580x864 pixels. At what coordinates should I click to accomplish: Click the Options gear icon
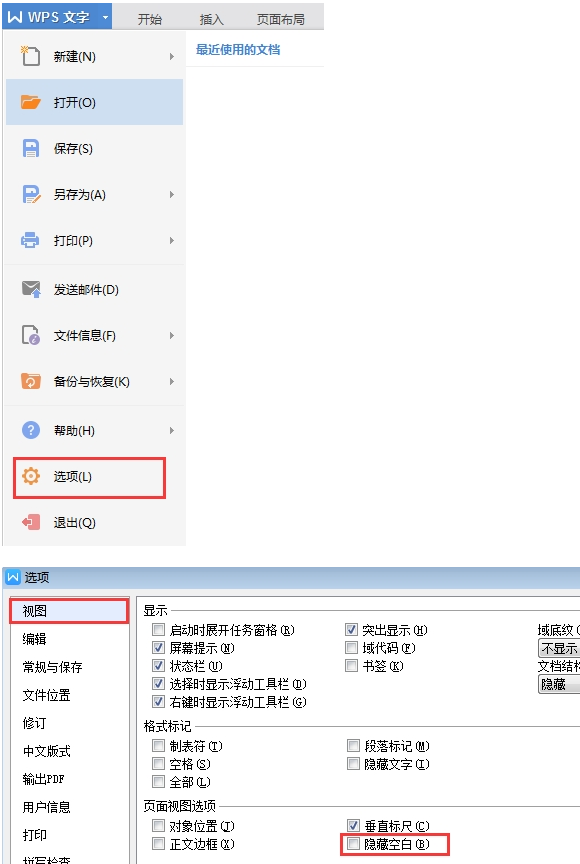31,476
